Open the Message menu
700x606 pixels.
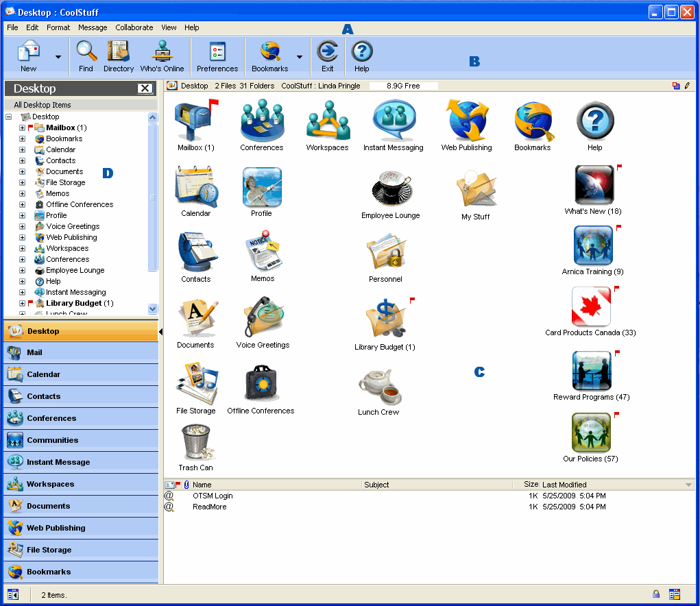[93, 27]
